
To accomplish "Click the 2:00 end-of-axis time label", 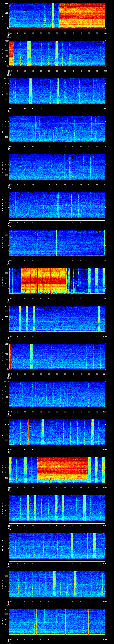I will coord(105,33).
